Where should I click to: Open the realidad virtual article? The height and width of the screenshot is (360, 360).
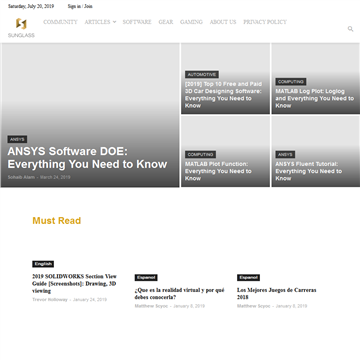pyautogui.click(x=179, y=294)
